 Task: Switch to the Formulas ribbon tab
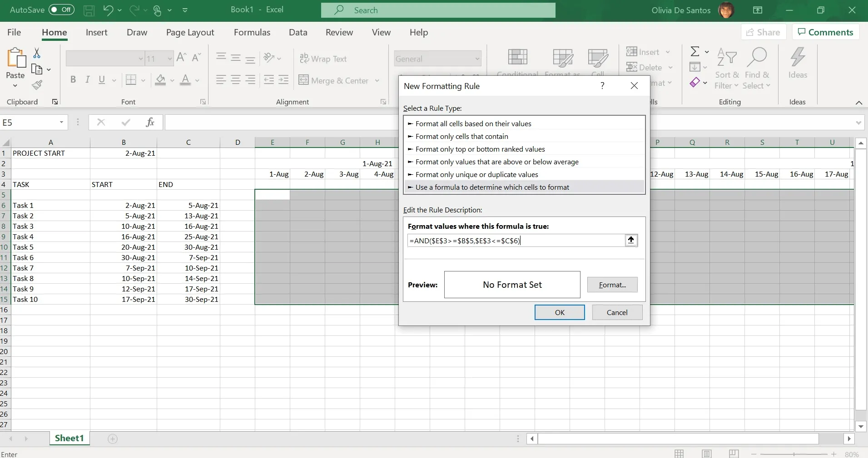tap(253, 32)
